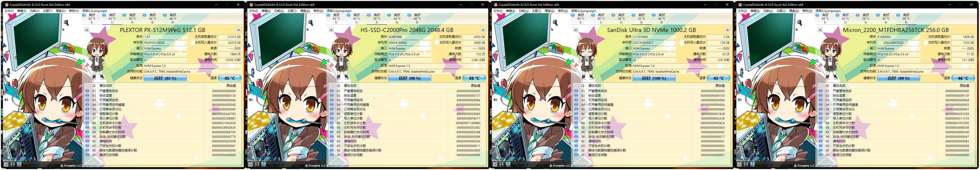Open 文件(F) menu in PLEXTOR window
The image size is (980, 170).
9,11
